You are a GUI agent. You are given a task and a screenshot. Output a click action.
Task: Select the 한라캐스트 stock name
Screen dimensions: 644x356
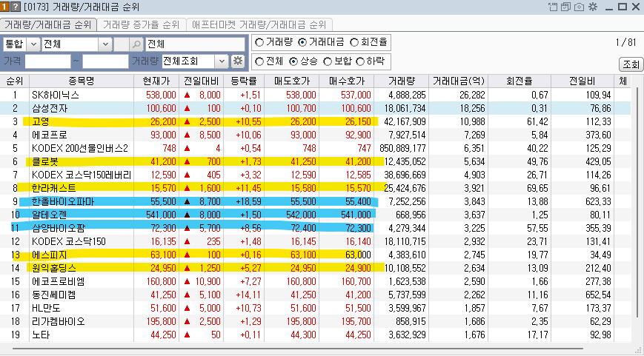54,188
